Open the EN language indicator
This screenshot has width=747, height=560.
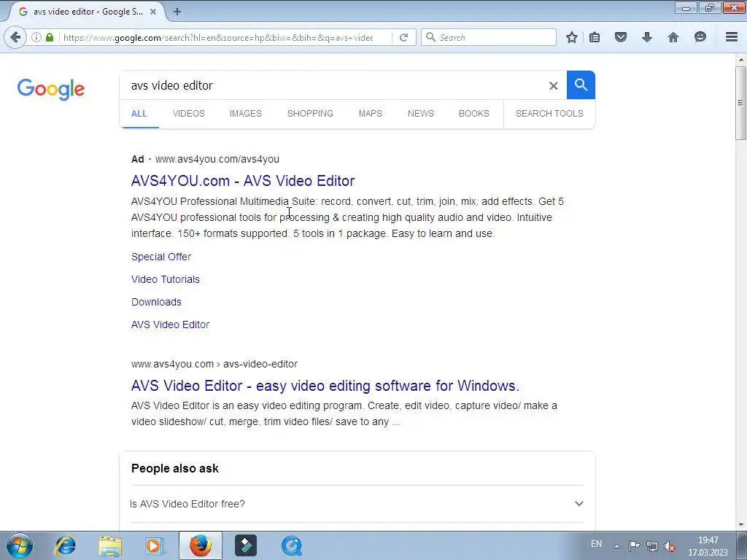pyautogui.click(x=596, y=544)
